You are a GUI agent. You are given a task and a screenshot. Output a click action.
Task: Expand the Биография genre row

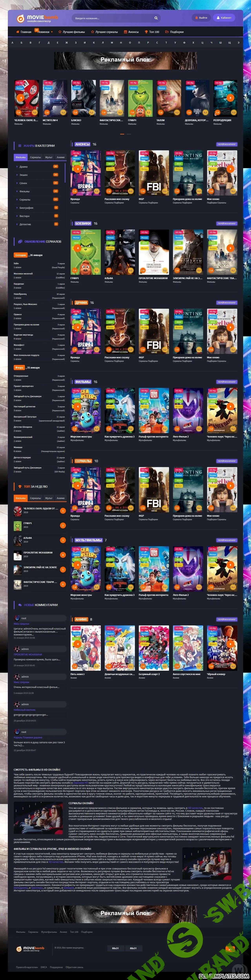[37, 208]
